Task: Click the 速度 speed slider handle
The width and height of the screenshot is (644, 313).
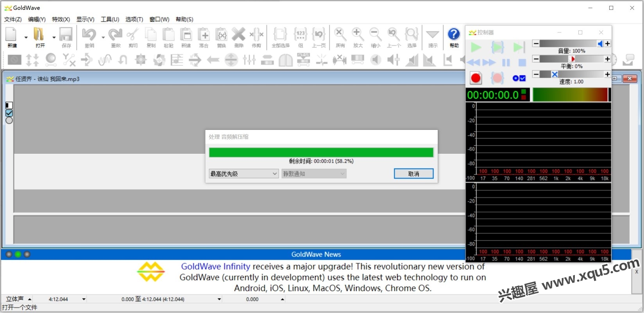Action: pos(555,74)
